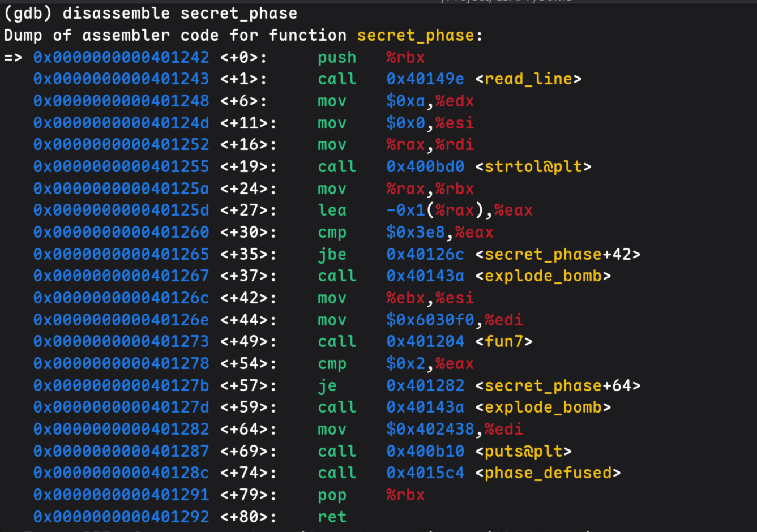Click the '%ebx,%esi' operand
This screenshot has height=532, width=757.
click(x=430, y=298)
